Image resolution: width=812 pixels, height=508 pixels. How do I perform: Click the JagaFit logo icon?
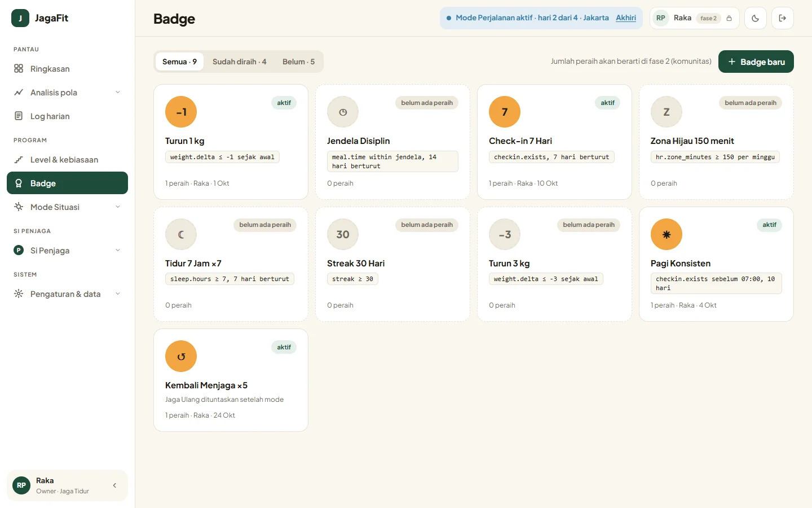[20, 18]
